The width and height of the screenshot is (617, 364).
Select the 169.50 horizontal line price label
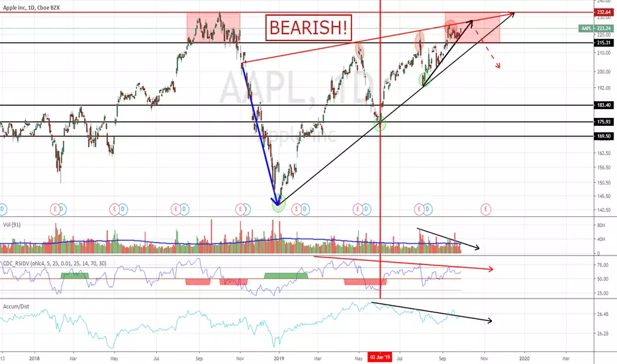604,136
